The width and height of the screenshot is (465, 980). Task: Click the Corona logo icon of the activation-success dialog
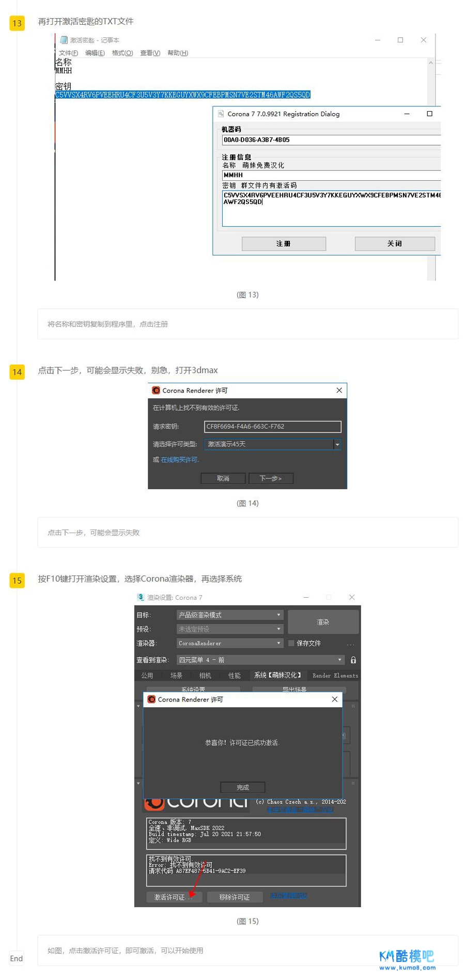(x=151, y=699)
